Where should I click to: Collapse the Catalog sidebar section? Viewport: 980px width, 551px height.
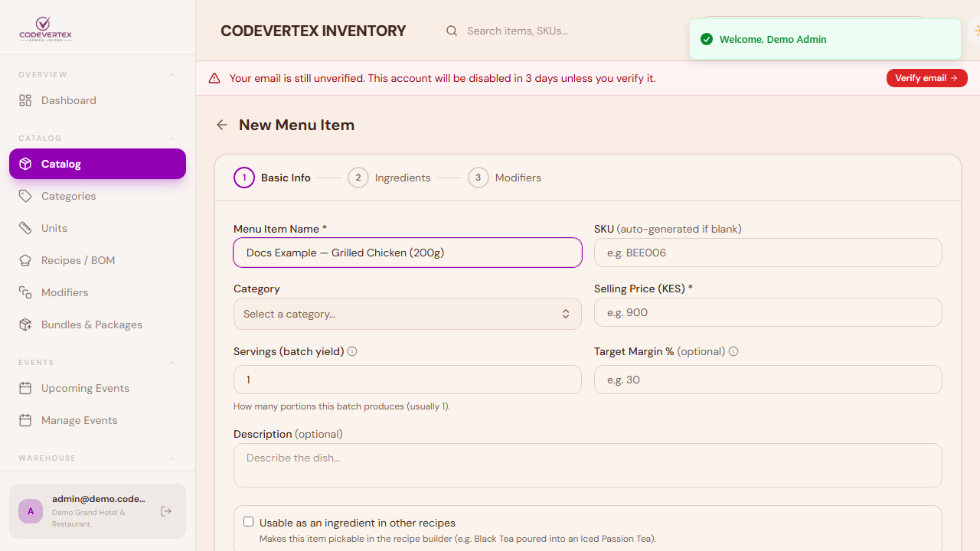tap(172, 139)
